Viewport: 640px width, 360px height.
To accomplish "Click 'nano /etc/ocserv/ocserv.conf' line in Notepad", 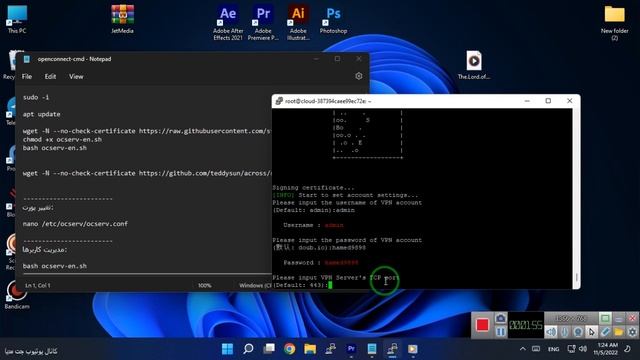I will click(75, 224).
